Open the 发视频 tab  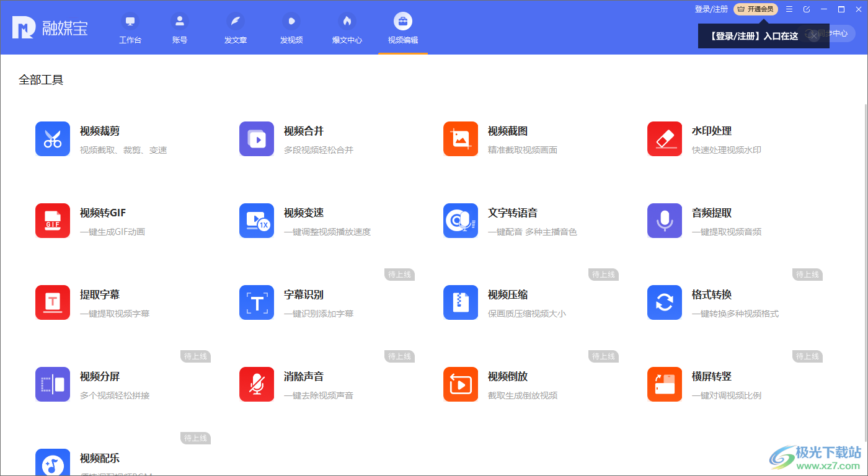click(291, 29)
